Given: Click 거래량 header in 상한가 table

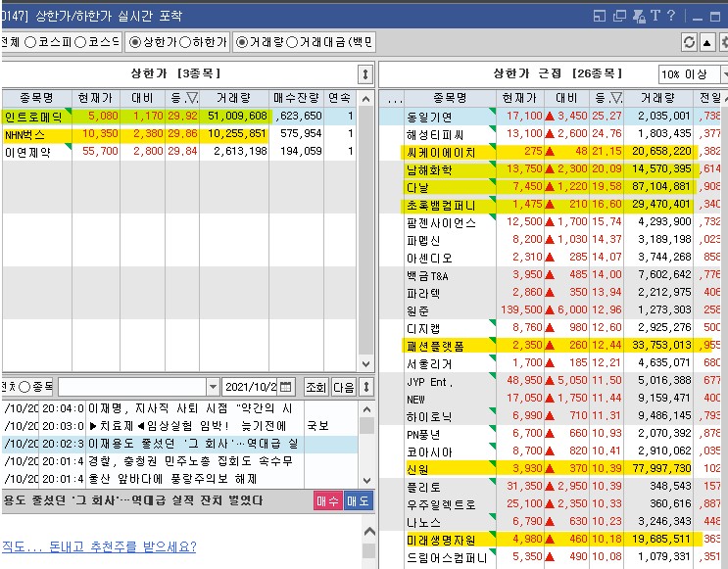Looking at the screenshot, I should [x=234, y=98].
